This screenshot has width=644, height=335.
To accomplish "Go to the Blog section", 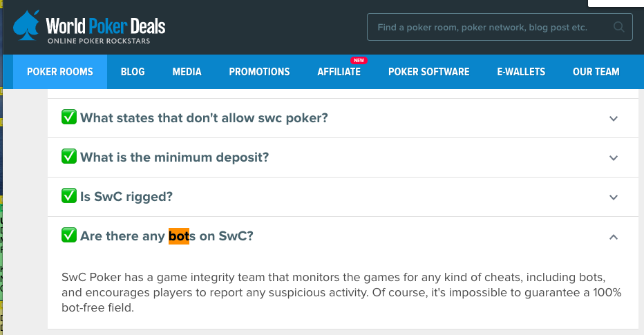I will [133, 72].
